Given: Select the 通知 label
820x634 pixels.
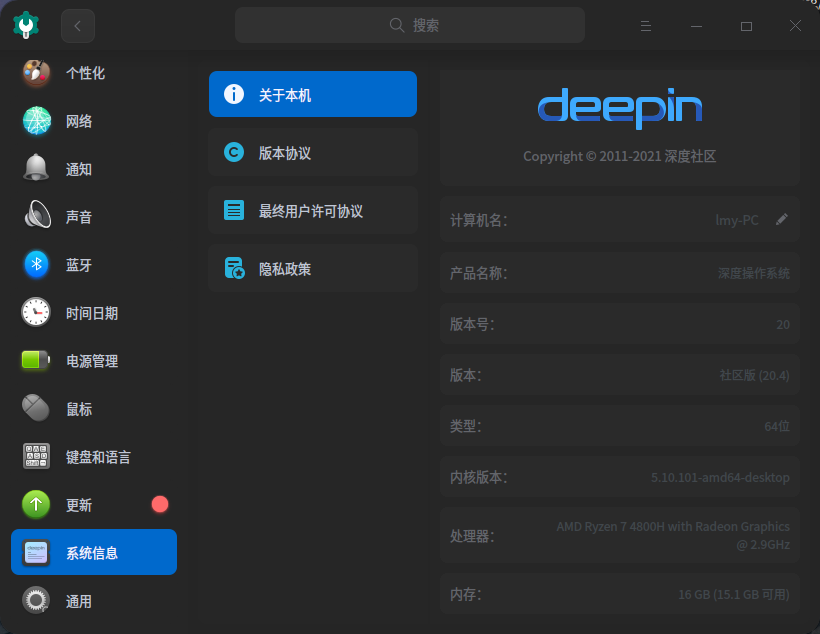Looking at the screenshot, I should [79, 169].
